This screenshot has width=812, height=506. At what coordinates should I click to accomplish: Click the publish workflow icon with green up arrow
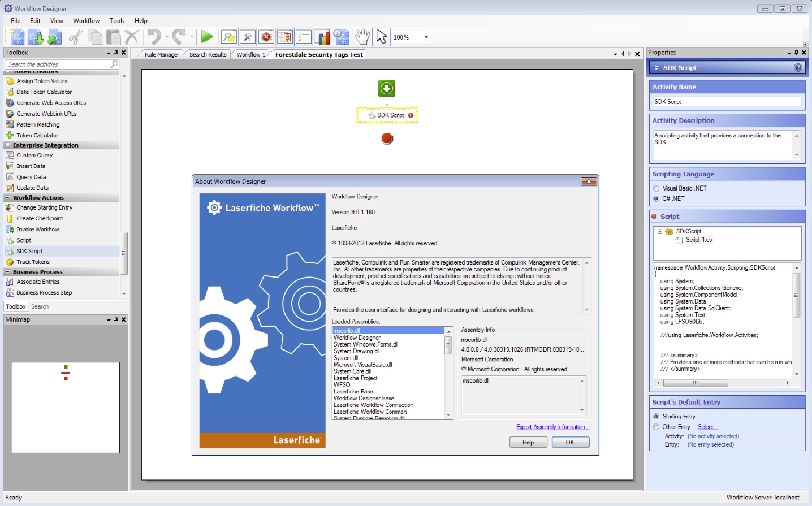(54, 37)
